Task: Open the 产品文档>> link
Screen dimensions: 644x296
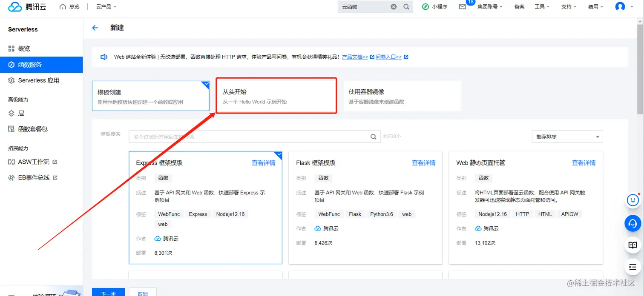Action: (x=355, y=57)
